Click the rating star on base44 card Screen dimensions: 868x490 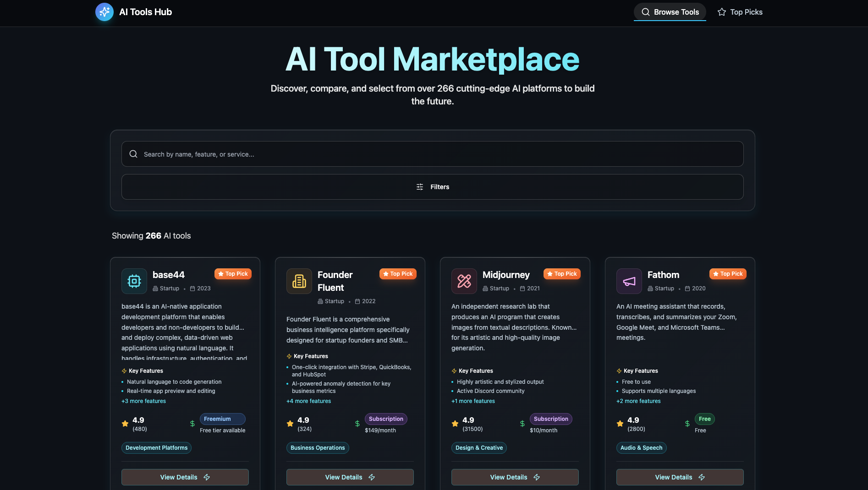click(x=125, y=424)
